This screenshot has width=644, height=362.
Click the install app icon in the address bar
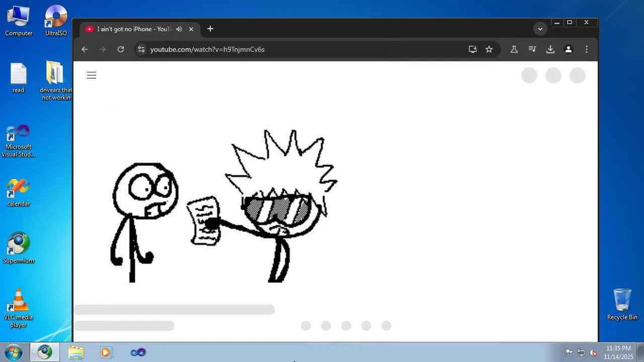coord(472,49)
